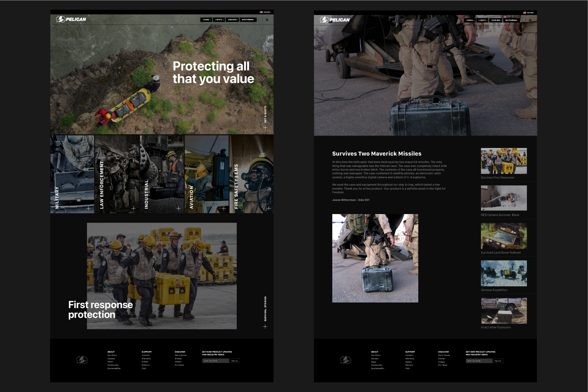The image size is (588, 392).
Task: Select the Zanskar Expedition story thumbnail
Action: click(x=504, y=273)
